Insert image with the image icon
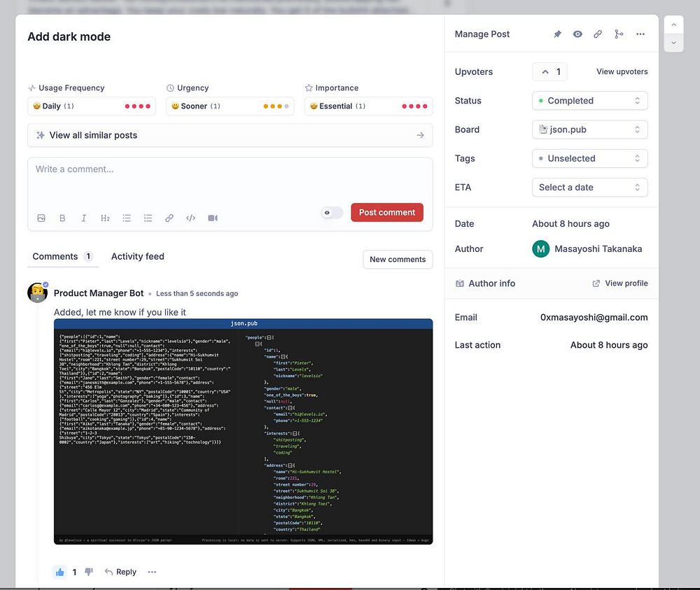The height and width of the screenshot is (590, 700). tap(41, 218)
